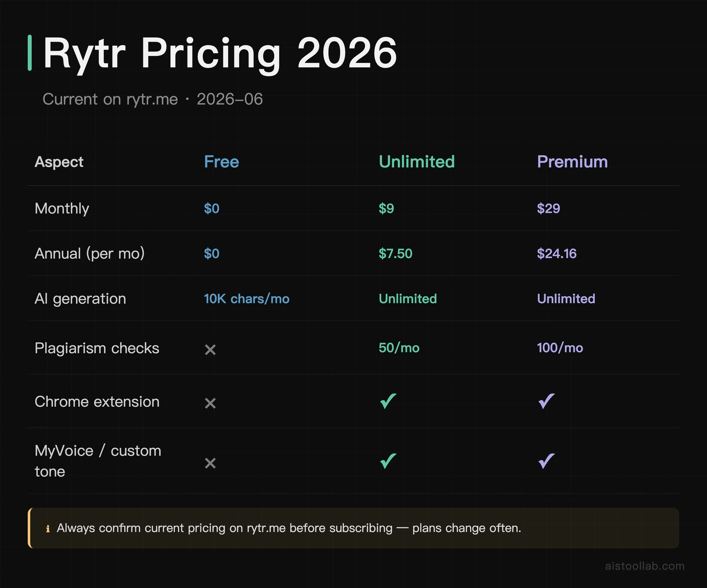Click the '$7.50' annual price cell
707x588 pixels.
point(395,254)
